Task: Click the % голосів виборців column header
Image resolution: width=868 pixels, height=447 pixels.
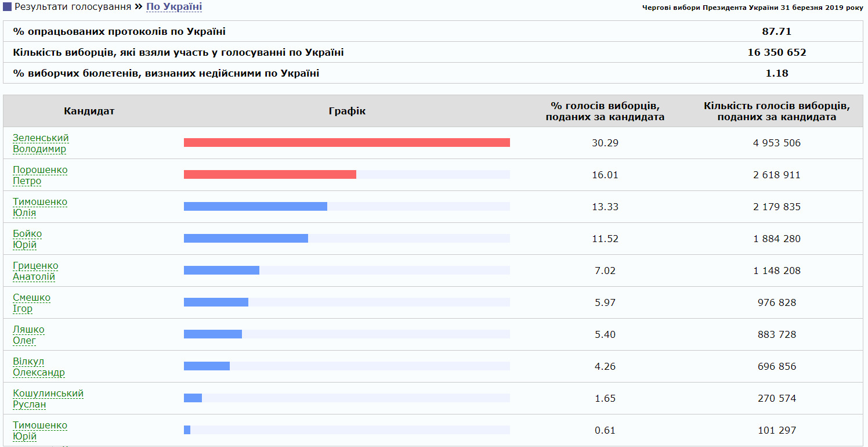Action: point(605,111)
